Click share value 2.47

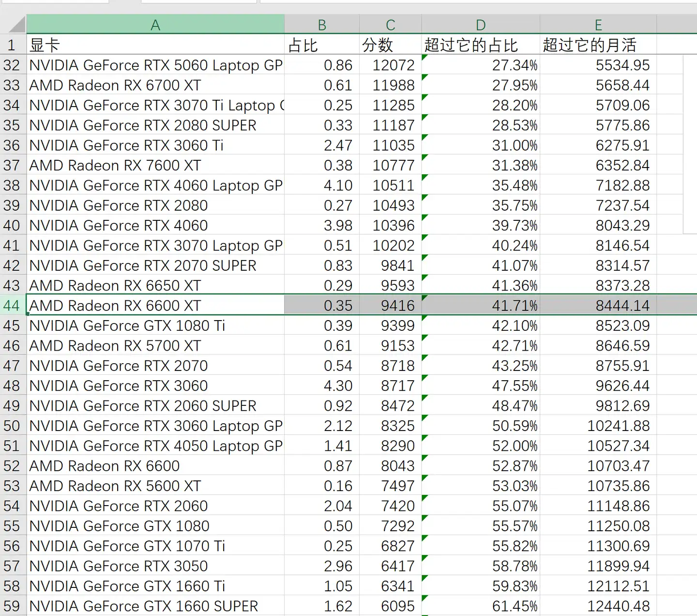tap(322, 145)
